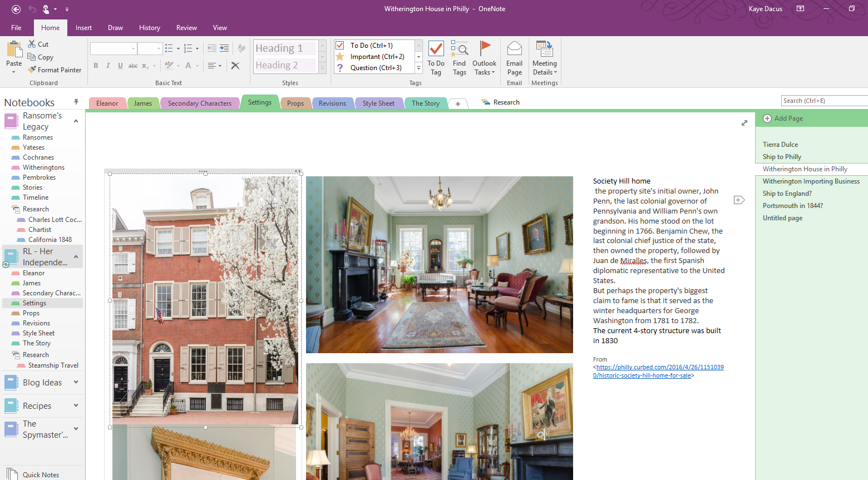Click the Back arrow in title bar
Image resolution: width=868 pixels, height=480 pixels.
tap(16, 9)
